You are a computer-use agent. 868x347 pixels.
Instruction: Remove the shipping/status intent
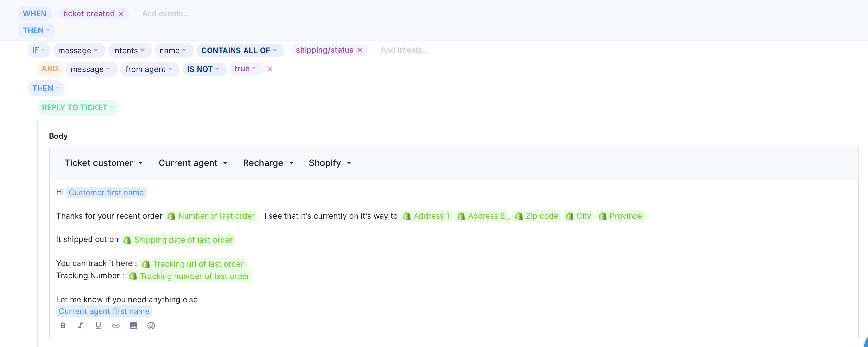[359, 50]
